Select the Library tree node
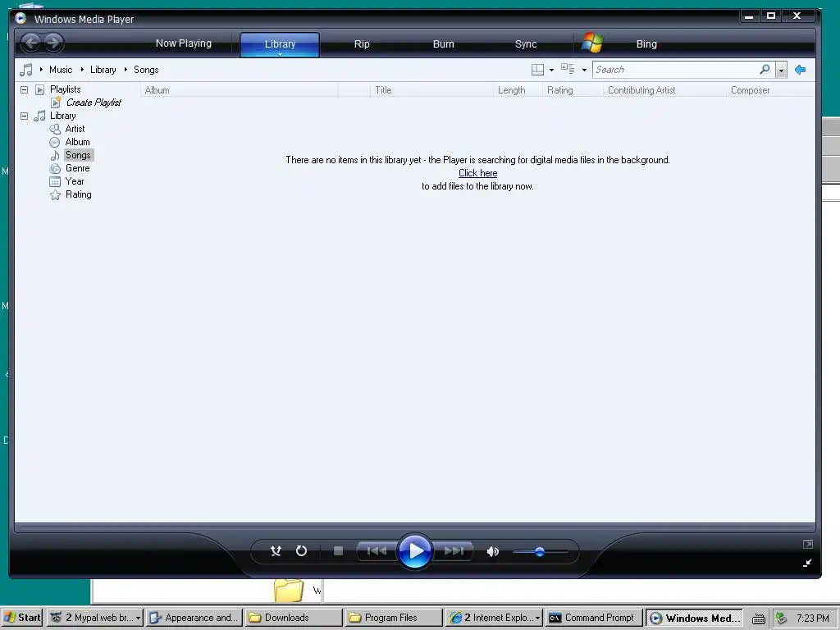The height and width of the screenshot is (630, 840). tap(62, 116)
